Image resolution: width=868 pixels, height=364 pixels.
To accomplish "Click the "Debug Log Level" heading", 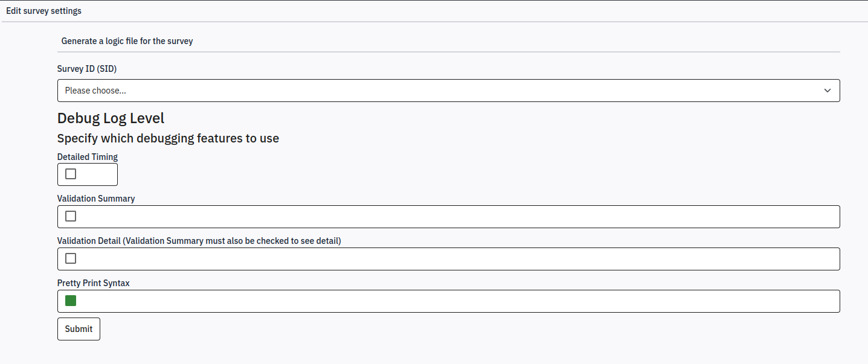I will [111, 118].
